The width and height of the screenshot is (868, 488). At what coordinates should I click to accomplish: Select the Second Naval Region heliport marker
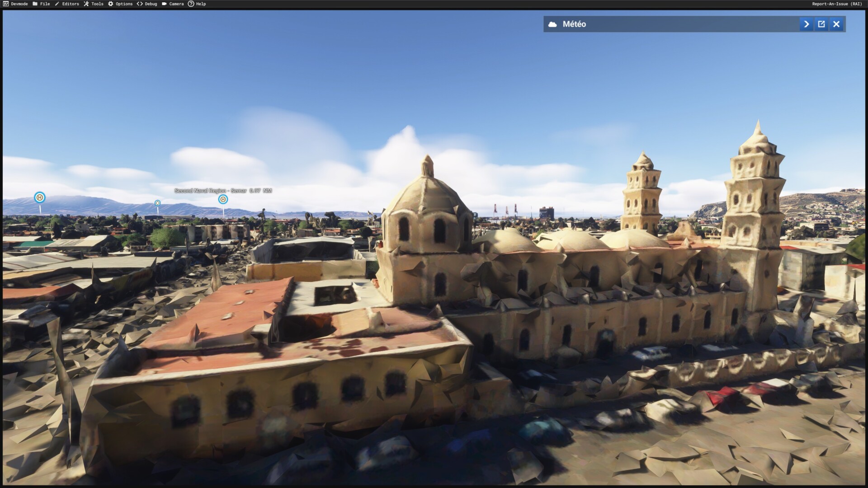[x=223, y=199]
